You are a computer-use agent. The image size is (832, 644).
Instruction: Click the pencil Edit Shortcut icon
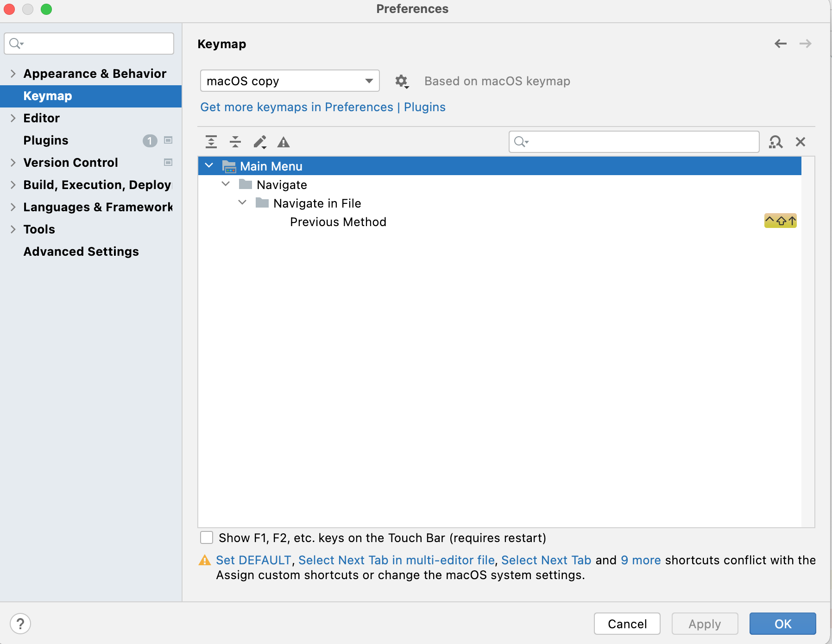(259, 142)
